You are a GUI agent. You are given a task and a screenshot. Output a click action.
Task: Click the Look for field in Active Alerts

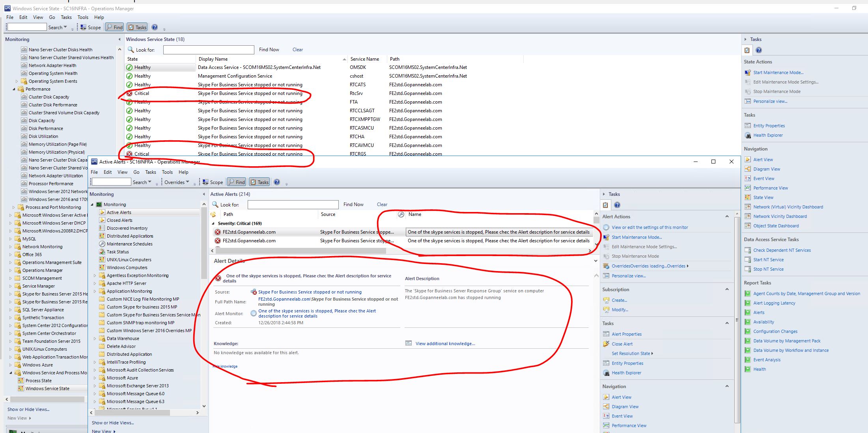point(293,204)
